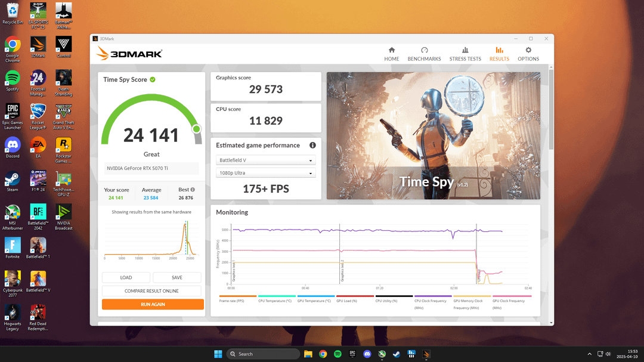Click the Best score value 26 876
Image resolution: width=644 pixels, height=362 pixels.
point(185,198)
